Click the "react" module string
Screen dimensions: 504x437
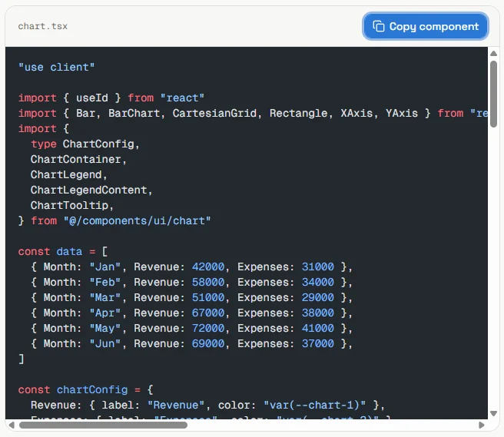coord(182,98)
